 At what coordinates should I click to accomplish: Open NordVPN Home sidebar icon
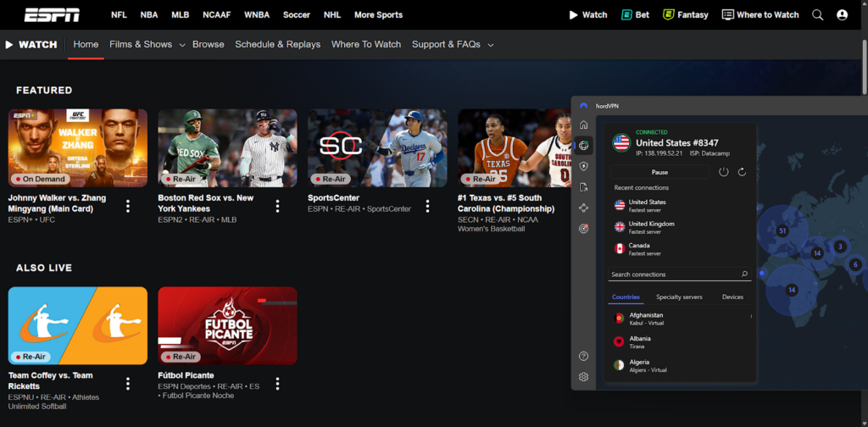tap(583, 125)
